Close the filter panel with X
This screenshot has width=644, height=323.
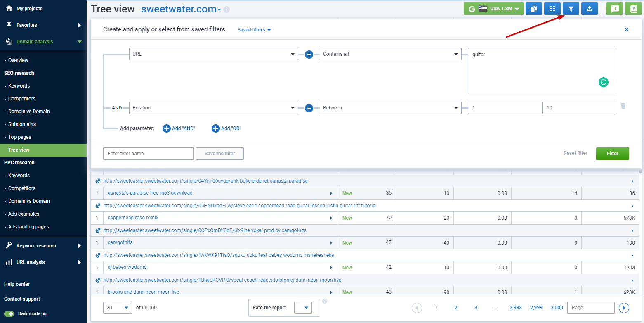(x=627, y=29)
